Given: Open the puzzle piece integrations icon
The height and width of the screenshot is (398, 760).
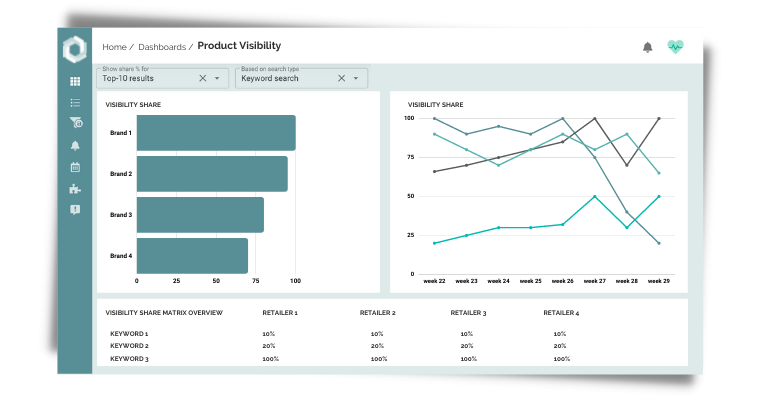Looking at the screenshot, I should point(75,189).
